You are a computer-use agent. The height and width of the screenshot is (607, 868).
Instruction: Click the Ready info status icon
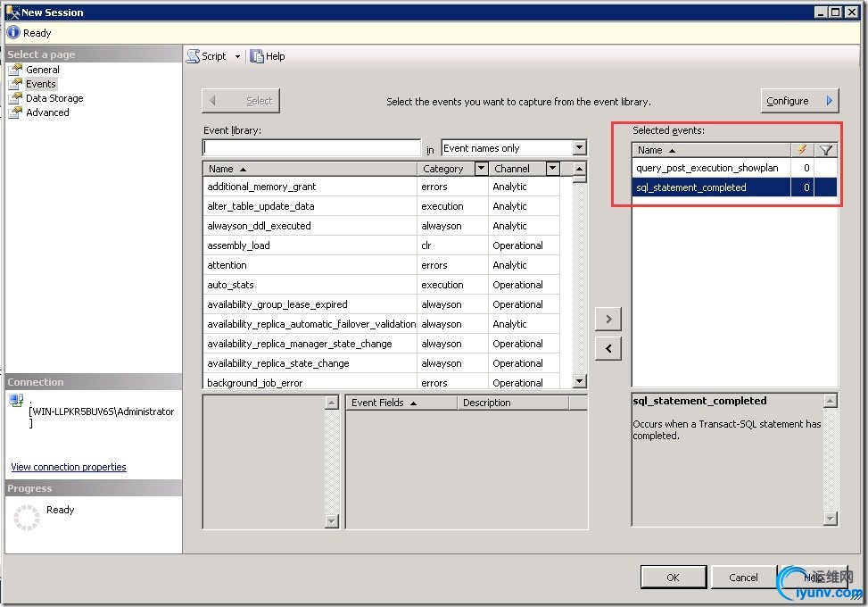(13, 33)
